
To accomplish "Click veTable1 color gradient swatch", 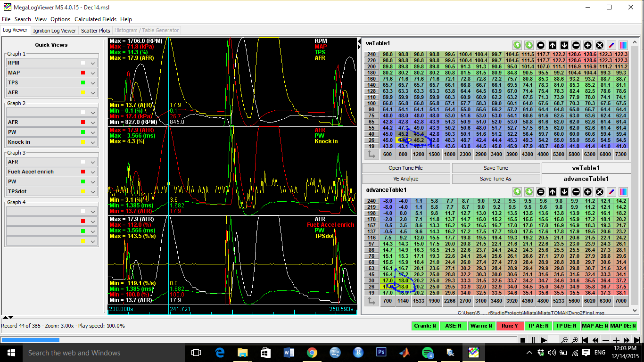I will click(623, 45).
